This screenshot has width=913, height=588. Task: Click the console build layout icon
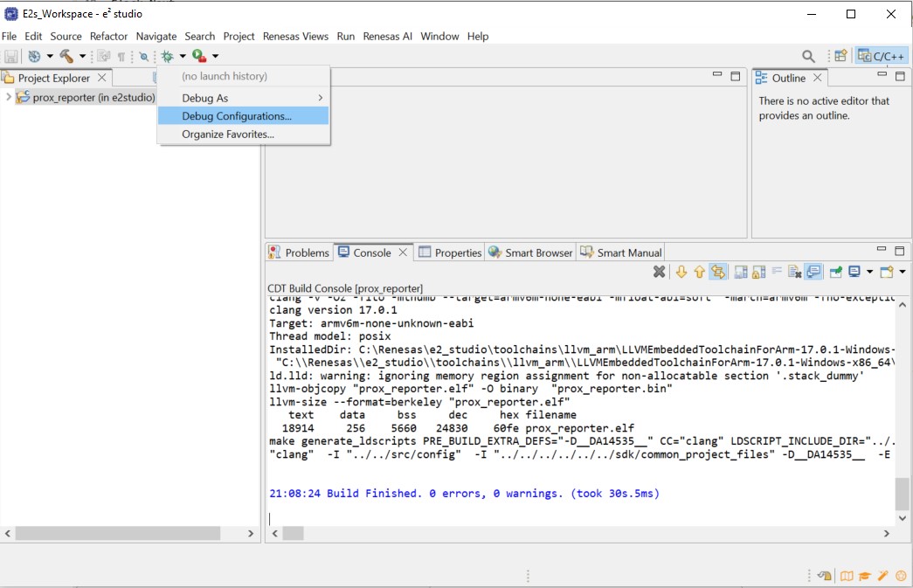(741, 272)
